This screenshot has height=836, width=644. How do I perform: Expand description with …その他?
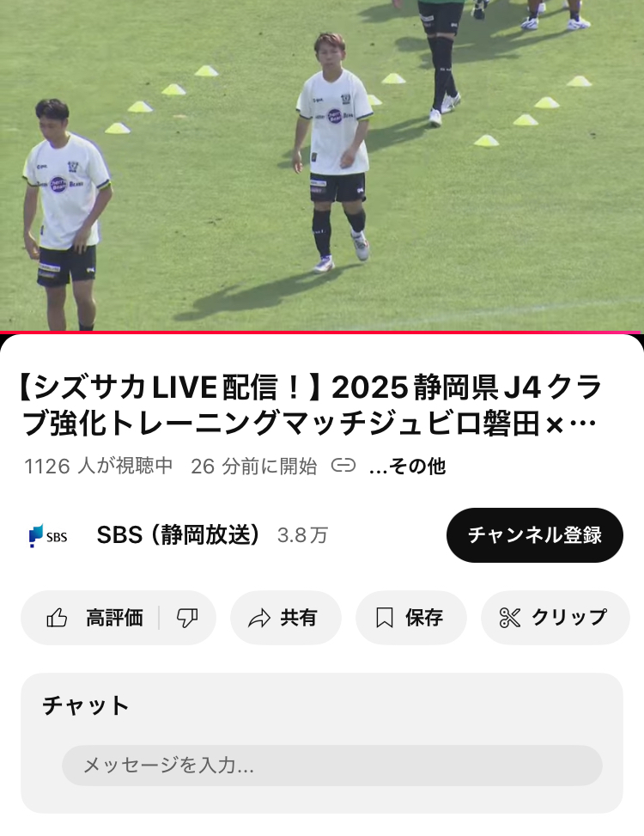coord(408,467)
